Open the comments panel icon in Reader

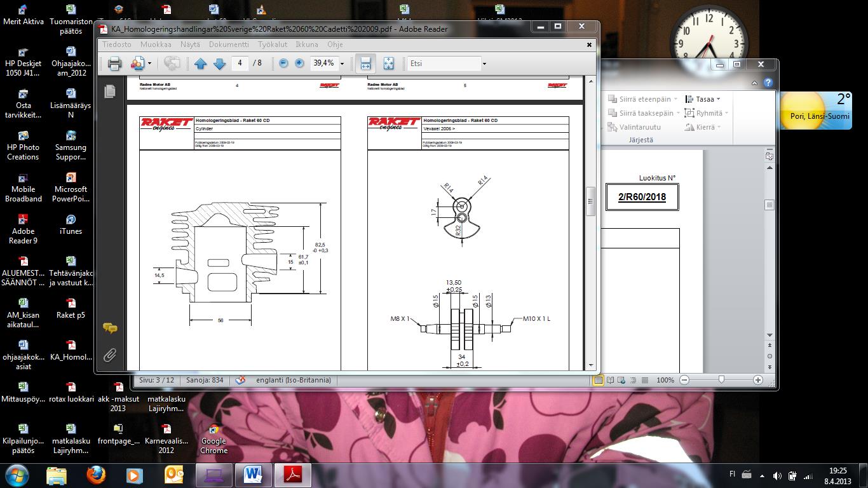(110, 328)
